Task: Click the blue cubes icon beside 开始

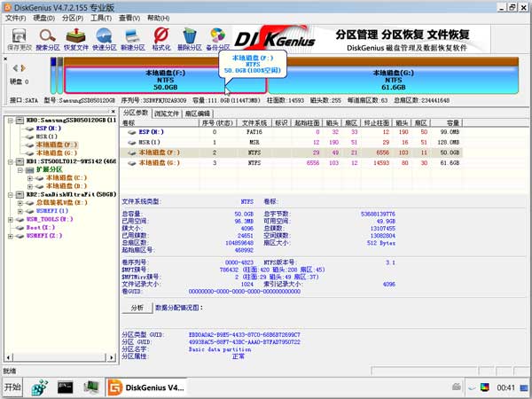Action: click(40, 387)
